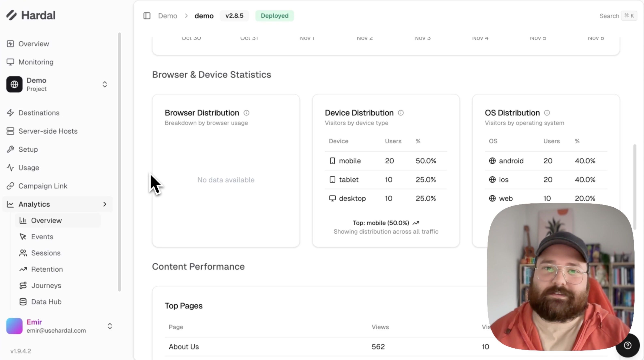The width and height of the screenshot is (644, 360).
Task: Click the Views column header
Action: pyautogui.click(x=380, y=327)
